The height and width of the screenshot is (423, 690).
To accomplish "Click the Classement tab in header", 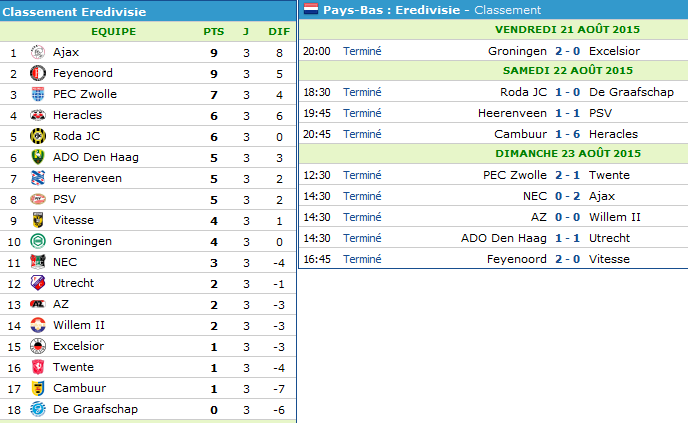I will 507,10.
